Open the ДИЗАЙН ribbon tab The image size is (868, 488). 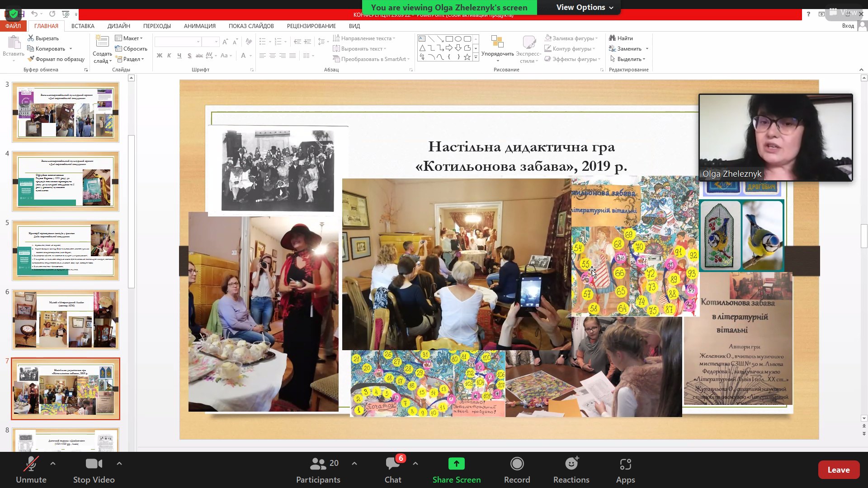pyautogui.click(x=118, y=26)
